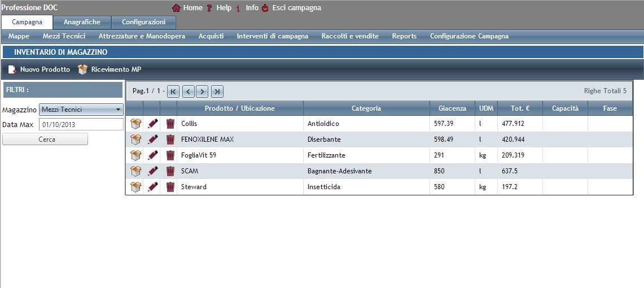This screenshot has height=288, width=644.
Task: Open Ricevimento MP from toolbar
Action: 83,69
